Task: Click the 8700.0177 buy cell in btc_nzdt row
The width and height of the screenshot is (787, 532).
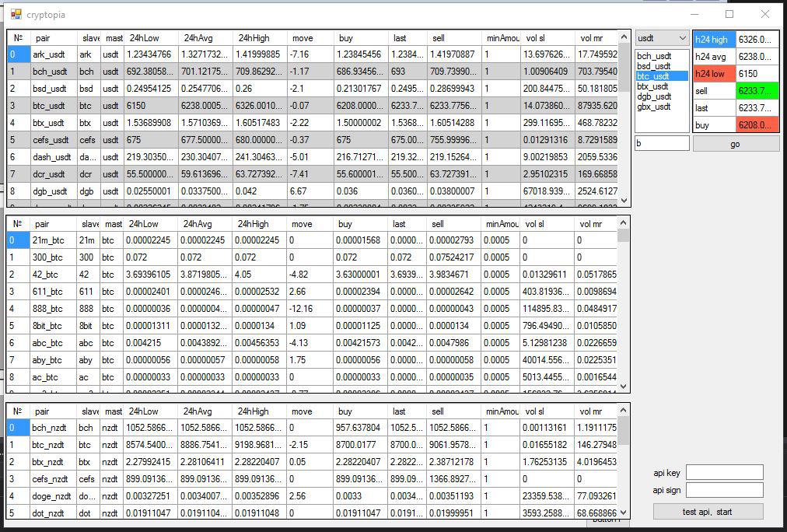Action: 360,445
